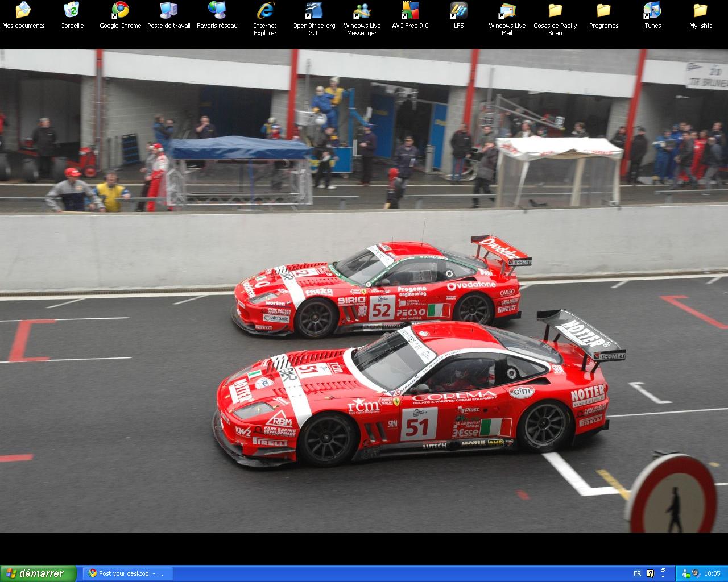Select the Internet Explorer desktop icon
Viewport: 728px width, 582px height.
pyautogui.click(x=265, y=19)
